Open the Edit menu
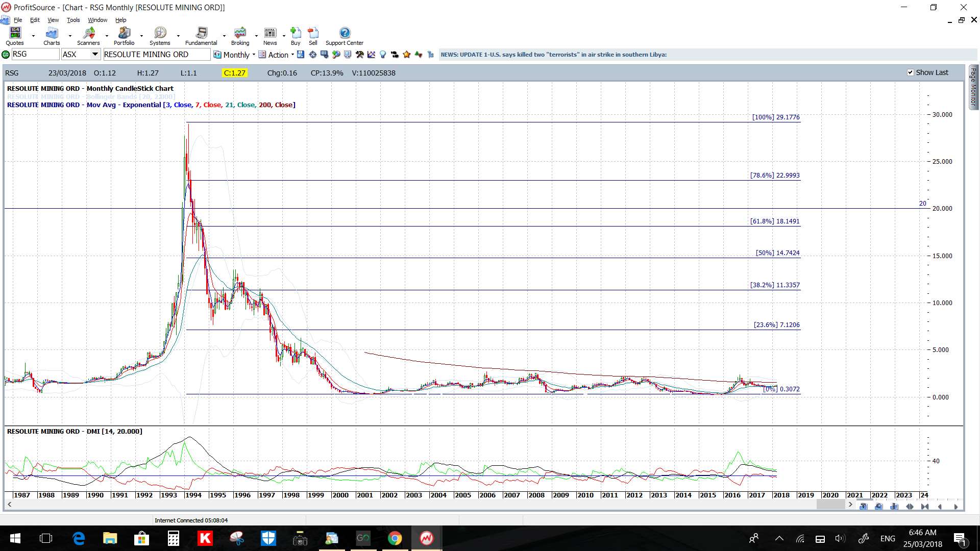This screenshot has height=551, width=980. pos(35,20)
